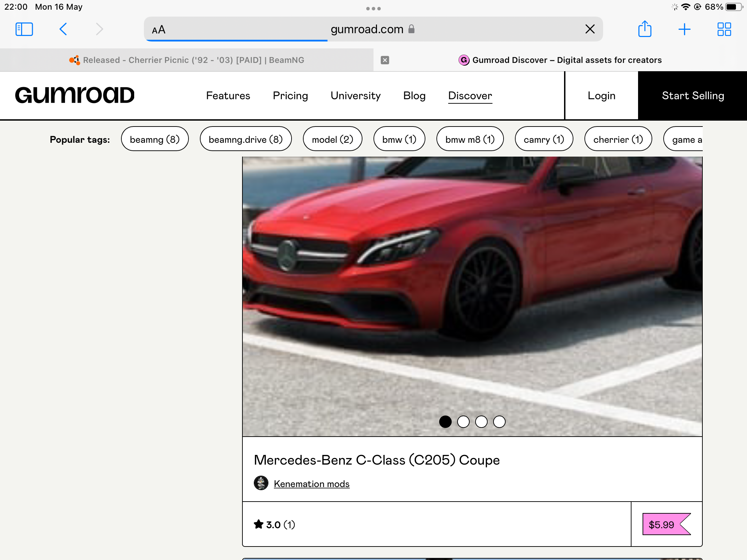
Task: Select second carousel image dot
Action: coord(463,422)
